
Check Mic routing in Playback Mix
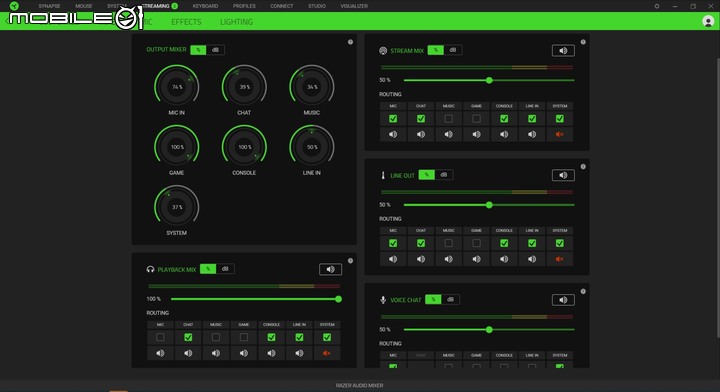click(x=160, y=337)
